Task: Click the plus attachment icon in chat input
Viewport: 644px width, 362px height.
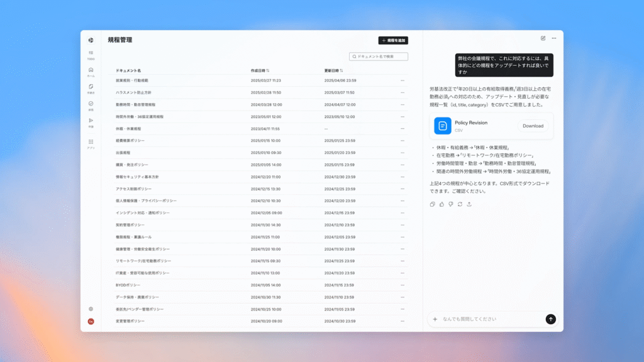Action: 435,319
